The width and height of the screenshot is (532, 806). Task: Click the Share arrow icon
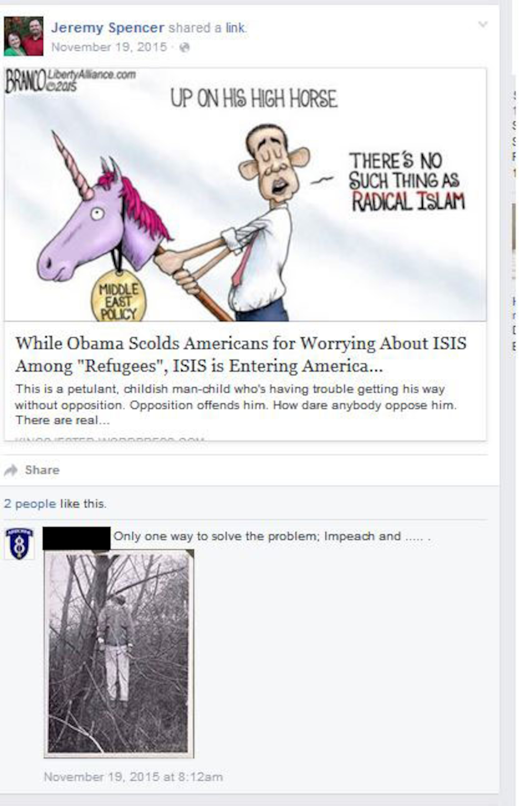(x=11, y=470)
